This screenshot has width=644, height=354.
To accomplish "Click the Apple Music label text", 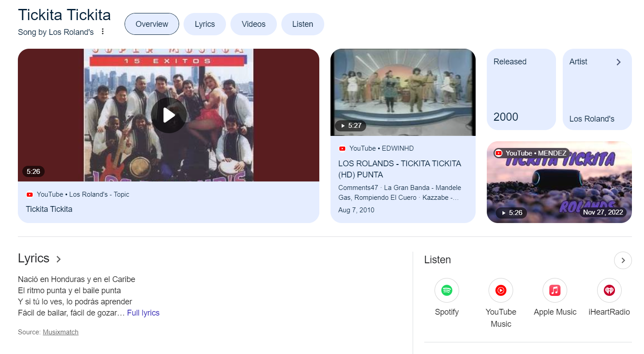I will click(x=555, y=312).
